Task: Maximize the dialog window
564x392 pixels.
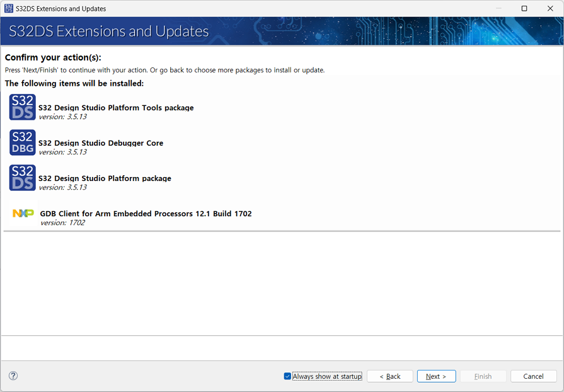Action: pos(524,8)
